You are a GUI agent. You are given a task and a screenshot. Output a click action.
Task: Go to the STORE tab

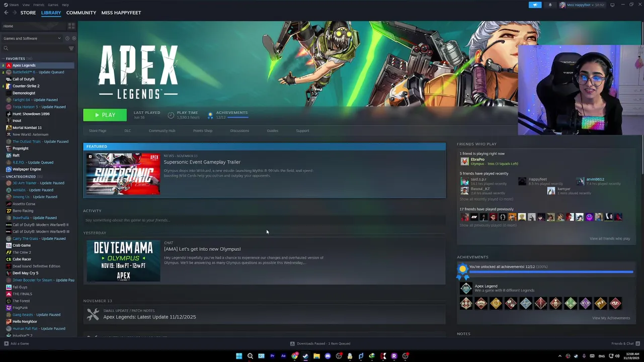(x=28, y=13)
